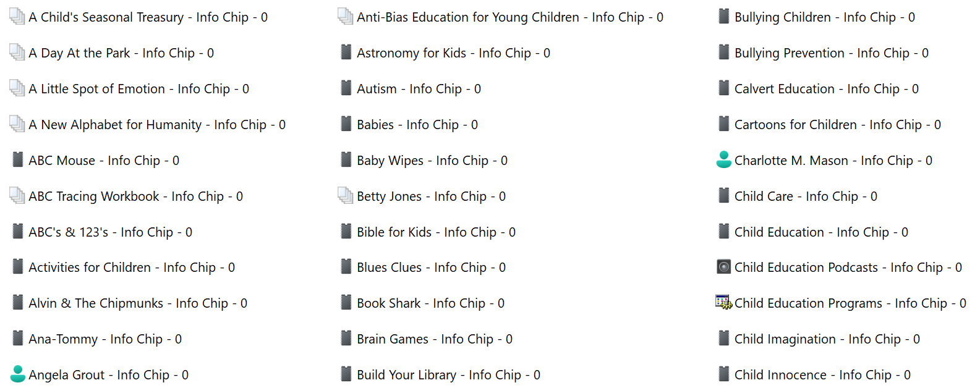Screen dimensions: 980x388
Task: Click the chip icon beside Bullying Prevention
Action: click(723, 53)
